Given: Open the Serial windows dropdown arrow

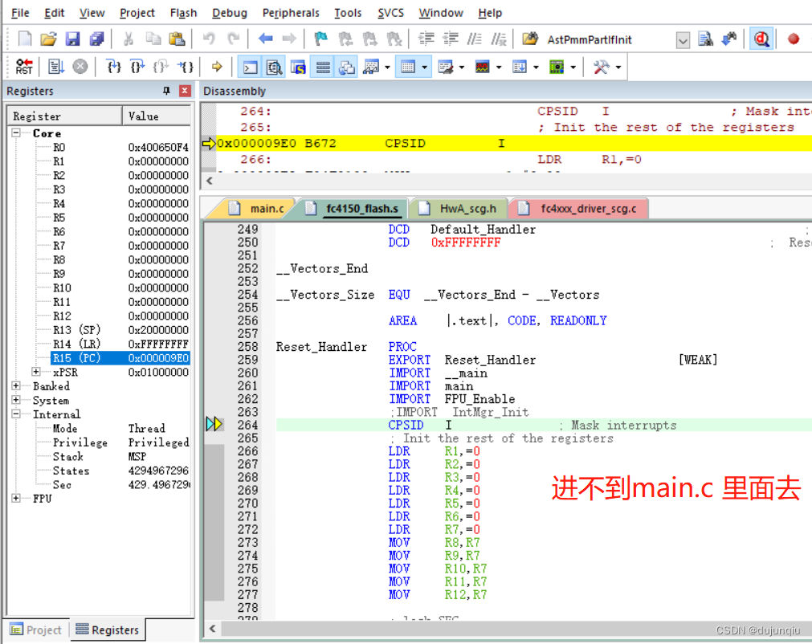Looking at the screenshot, I should click(461, 67).
